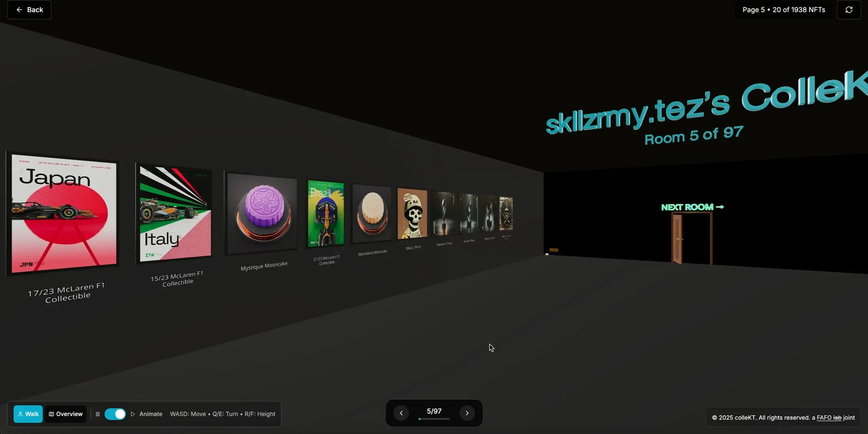This screenshot has height=434, width=868.
Task: Toggle the Animate switch
Action: [115, 414]
